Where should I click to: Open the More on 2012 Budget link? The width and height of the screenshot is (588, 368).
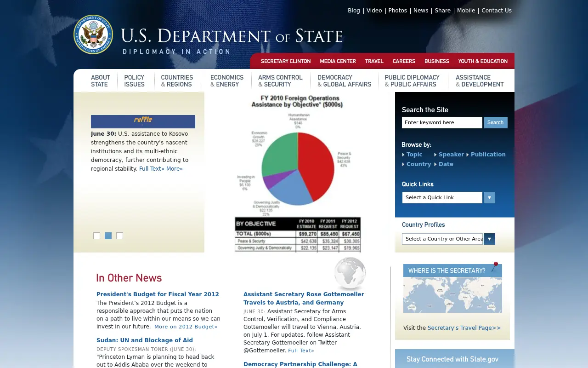coord(186,327)
